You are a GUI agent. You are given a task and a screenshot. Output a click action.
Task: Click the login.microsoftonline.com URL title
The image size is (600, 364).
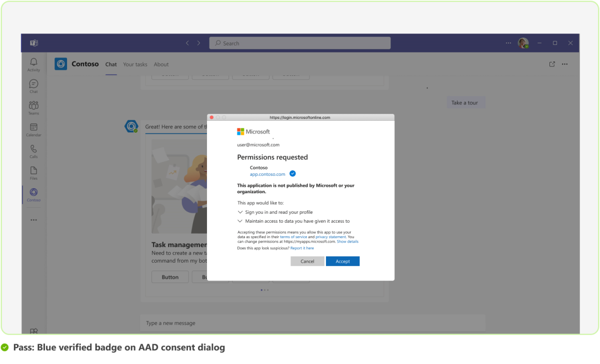tap(300, 117)
